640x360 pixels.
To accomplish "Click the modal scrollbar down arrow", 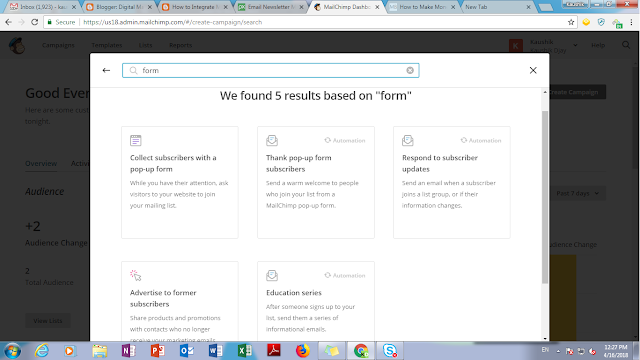I will click(544, 338).
